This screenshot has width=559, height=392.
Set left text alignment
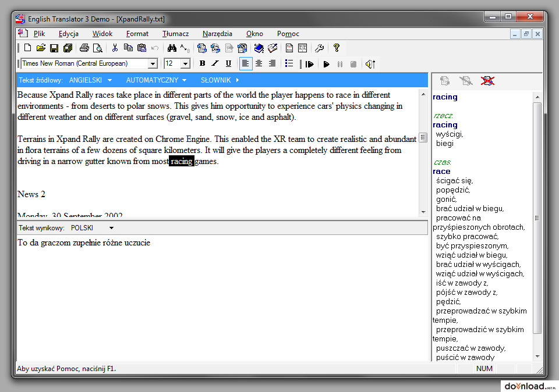click(246, 64)
